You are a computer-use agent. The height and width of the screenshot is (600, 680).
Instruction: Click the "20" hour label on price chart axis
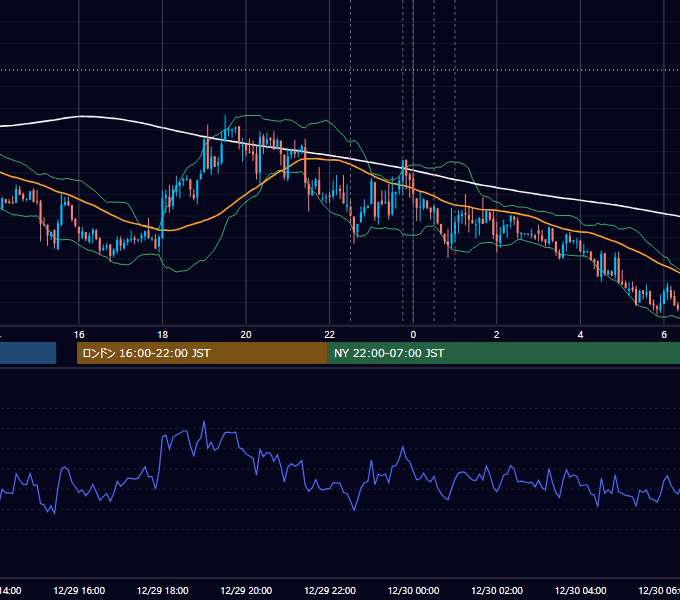tap(246, 335)
